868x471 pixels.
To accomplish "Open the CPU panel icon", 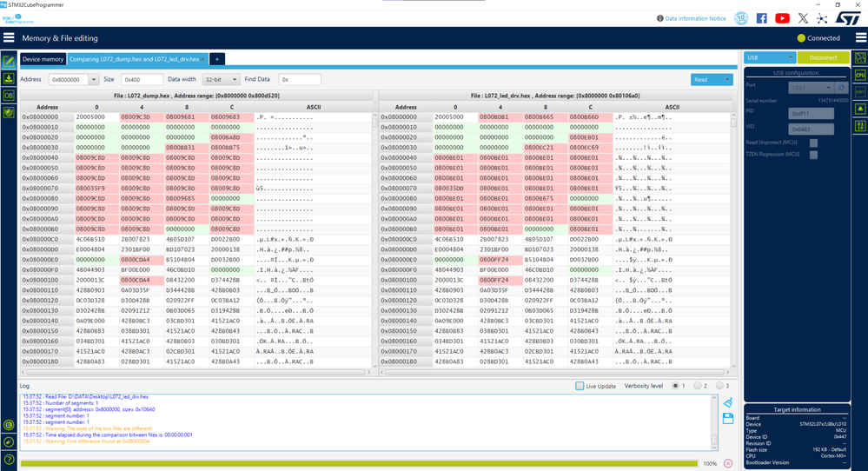I will point(860,75).
